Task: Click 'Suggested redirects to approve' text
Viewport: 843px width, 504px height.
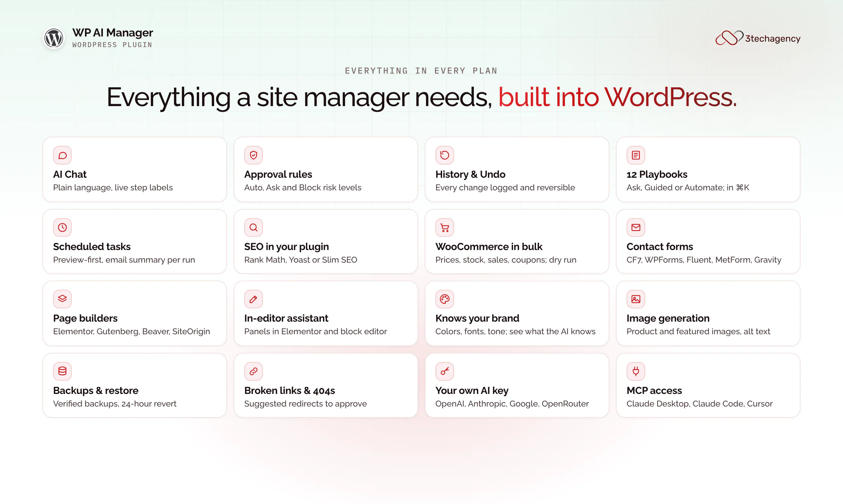Action: pyautogui.click(x=306, y=404)
